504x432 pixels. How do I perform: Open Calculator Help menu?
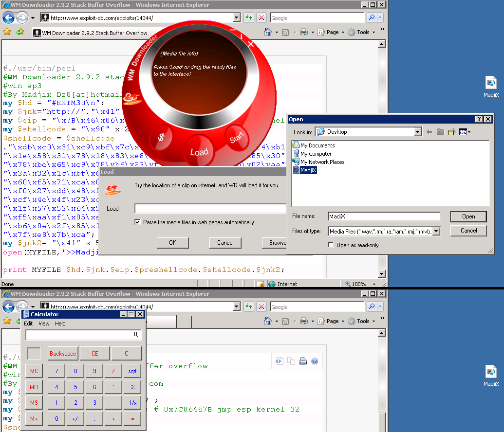click(x=60, y=324)
